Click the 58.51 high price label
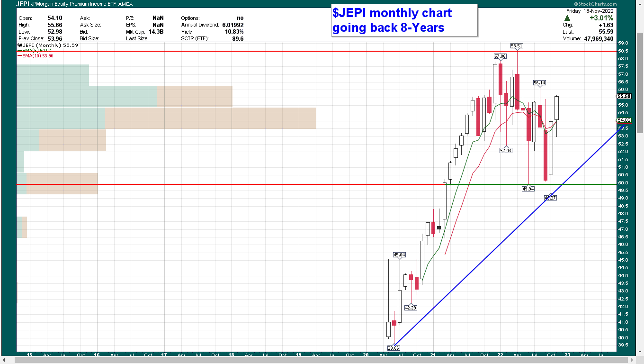This screenshot has height=364, width=644. [517, 46]
